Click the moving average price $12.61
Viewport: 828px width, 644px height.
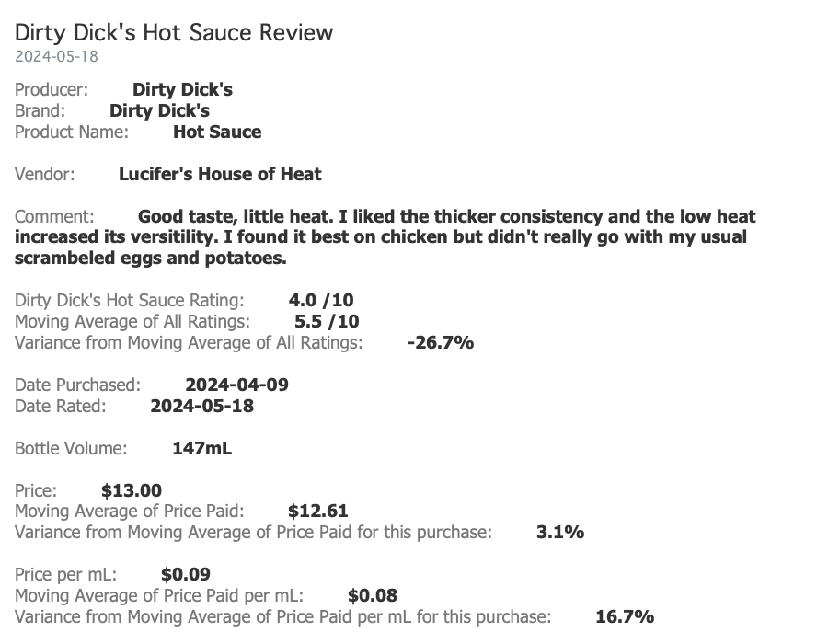tap(318, 511)
